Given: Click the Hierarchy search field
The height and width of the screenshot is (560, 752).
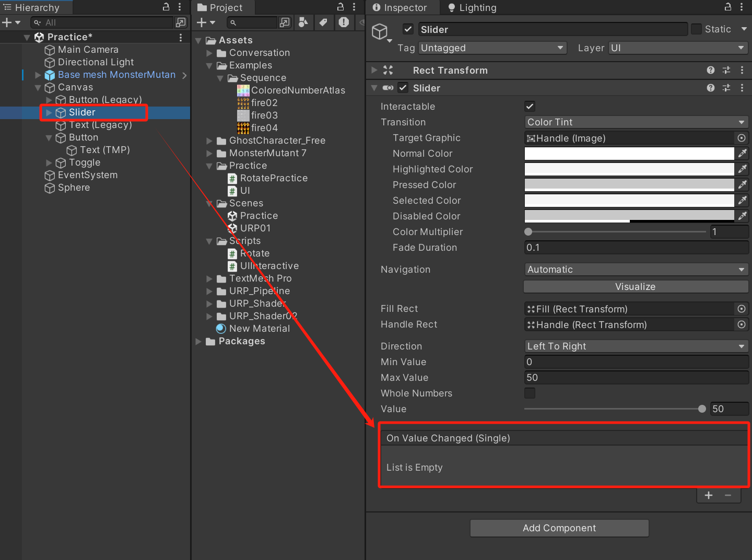Looking at the screenshot, I should [102, 22].
